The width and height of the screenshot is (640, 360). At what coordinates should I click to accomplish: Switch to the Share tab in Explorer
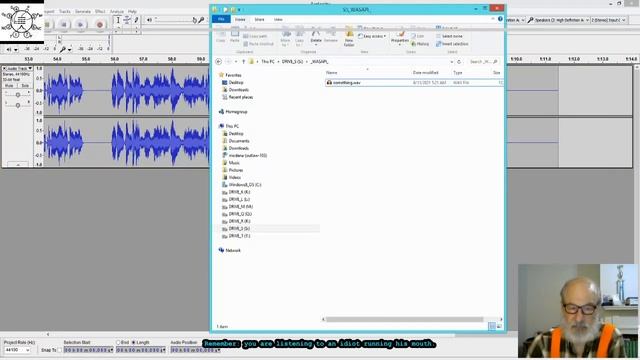[259, 19]
